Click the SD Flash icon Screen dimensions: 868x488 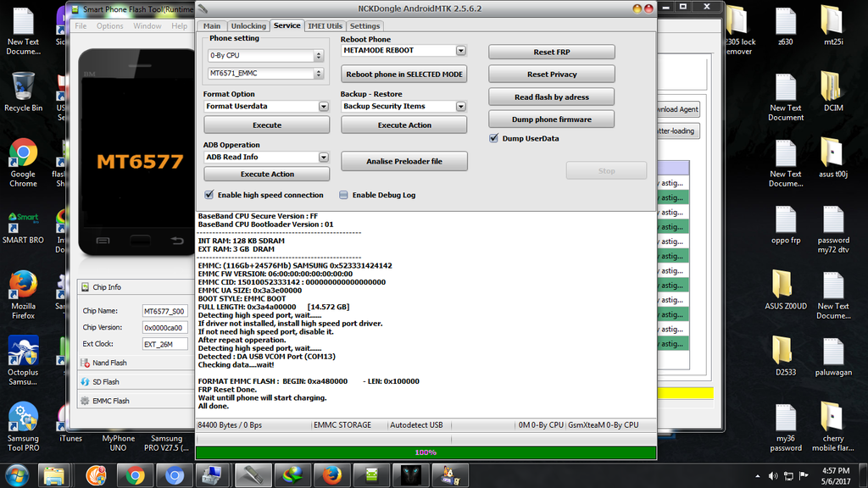pos(84,382)
